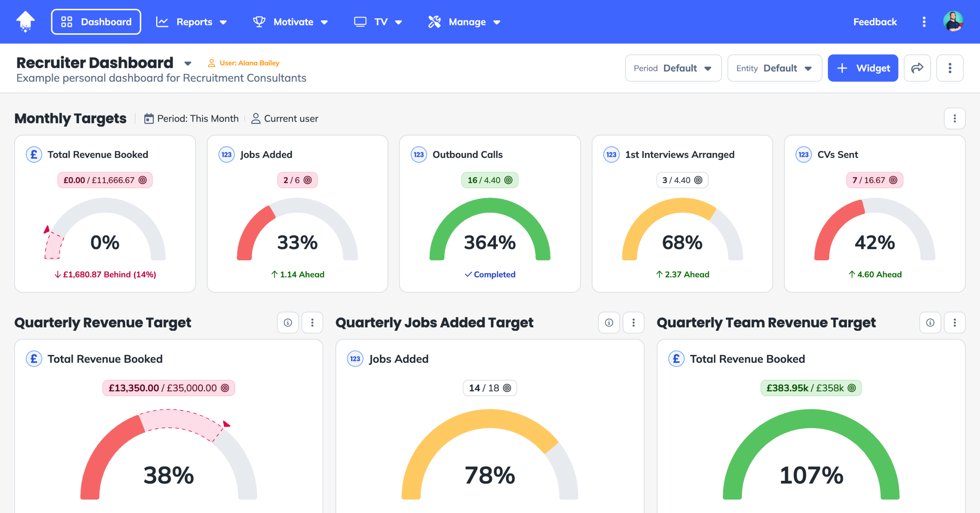Image resolution: width=980 pixels, height=513 pixels.
Task: Click the info icon for Quarterly Team Revenue Target
Action: [930, 323]
